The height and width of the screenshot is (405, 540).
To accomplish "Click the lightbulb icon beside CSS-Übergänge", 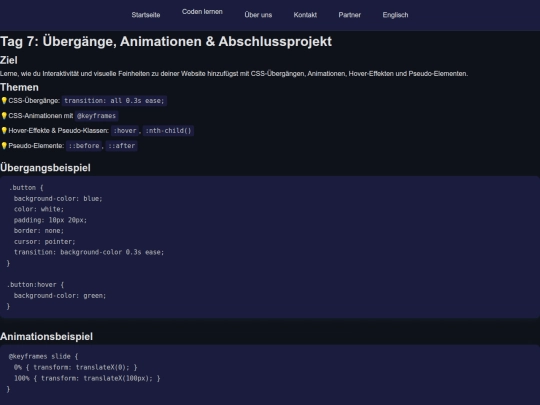I will pos(4,101).
